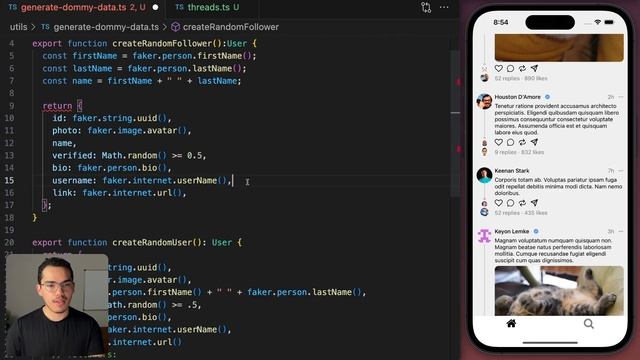The width and height of the screenshot is (640, 360).
Task: View '9 replies · 832 likes' details
Action: (519, 152)
